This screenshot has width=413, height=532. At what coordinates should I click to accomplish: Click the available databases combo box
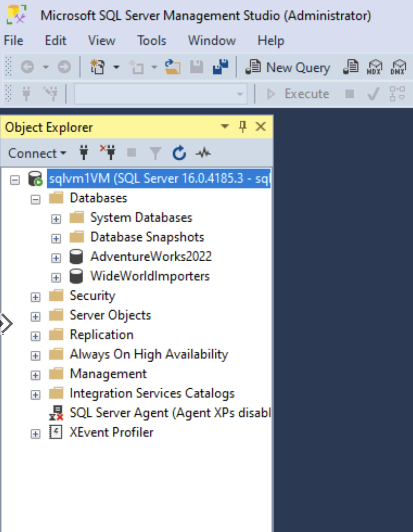[x=161, y=94]
